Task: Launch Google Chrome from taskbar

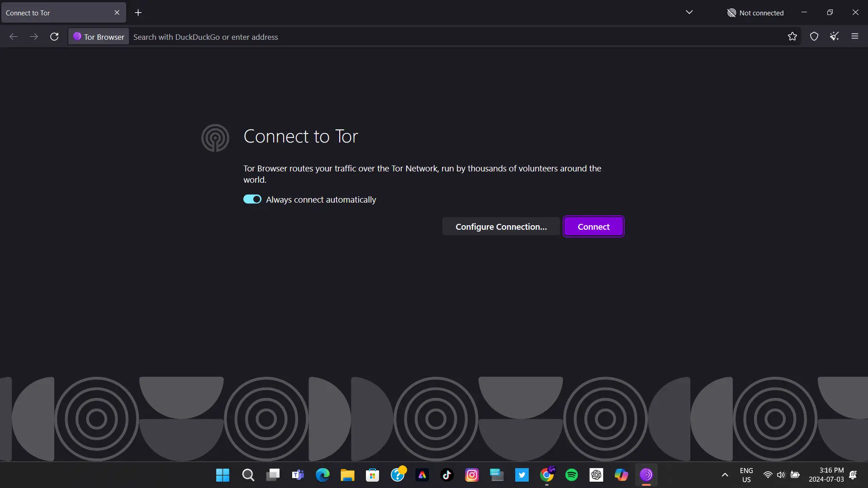Action: click(x=547, y=475)
